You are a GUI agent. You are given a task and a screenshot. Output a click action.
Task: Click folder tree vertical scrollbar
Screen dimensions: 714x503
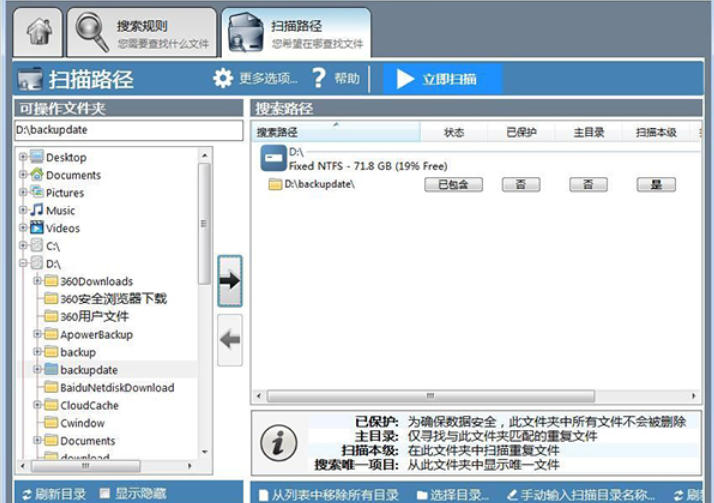204,224
